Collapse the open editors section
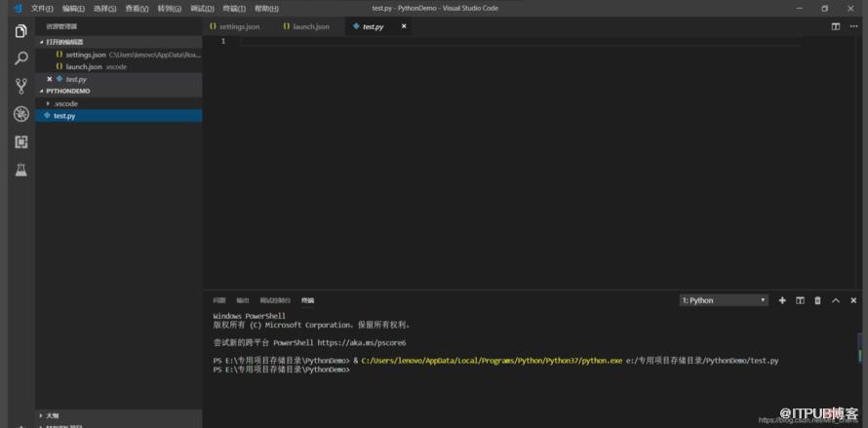 coord(119,42)
